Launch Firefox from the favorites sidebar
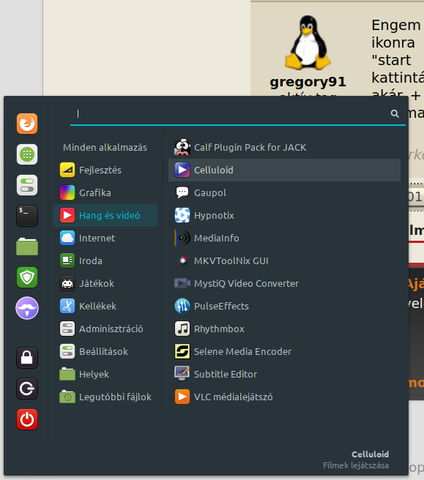 pos(27,124)
